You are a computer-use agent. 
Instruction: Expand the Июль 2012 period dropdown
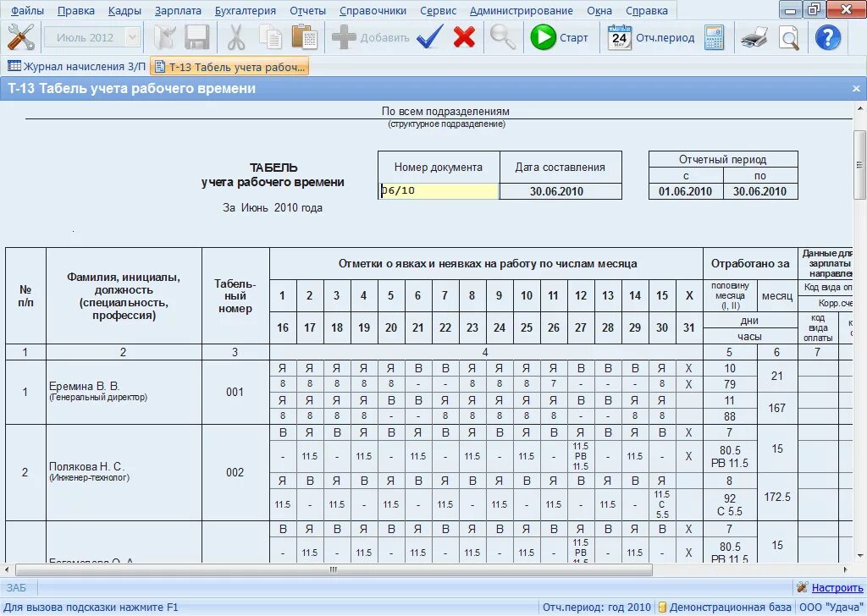132,37
